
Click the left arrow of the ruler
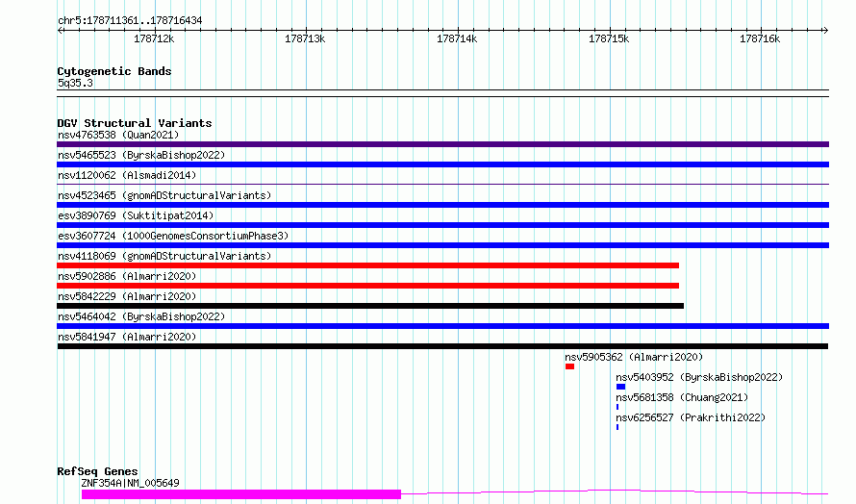click(x=61, y=30)
